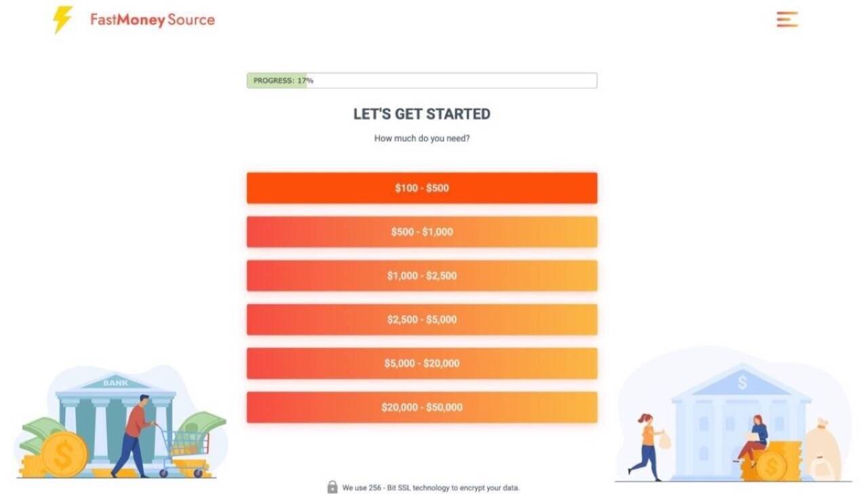Image resolution: width=868 pixels, height=494 pixels.
Task: Select the $1,000 - $2,500 amount
Action: click(422, 275)
